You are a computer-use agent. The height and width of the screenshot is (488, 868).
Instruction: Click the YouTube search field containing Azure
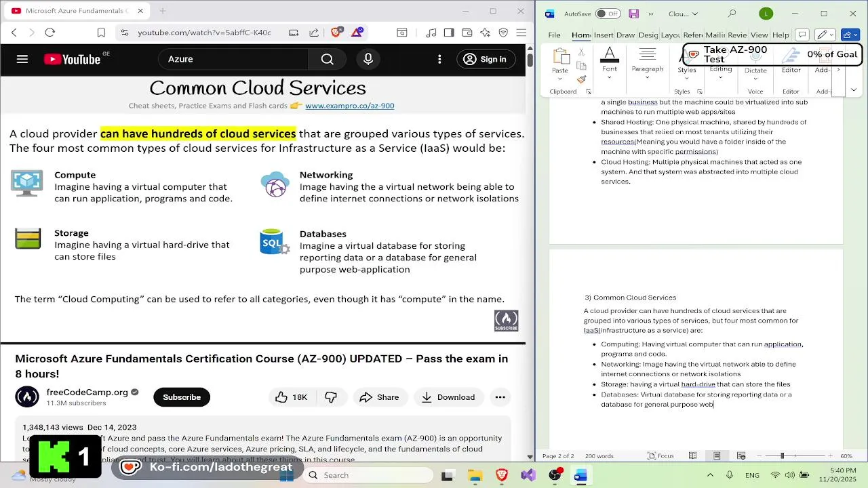pyautogui.click(x=233, y=59)
